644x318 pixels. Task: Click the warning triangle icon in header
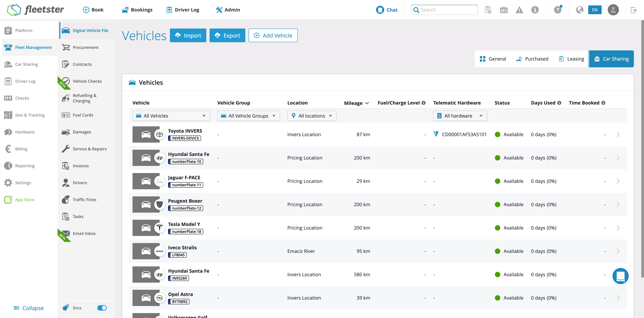tap(519, 10)
